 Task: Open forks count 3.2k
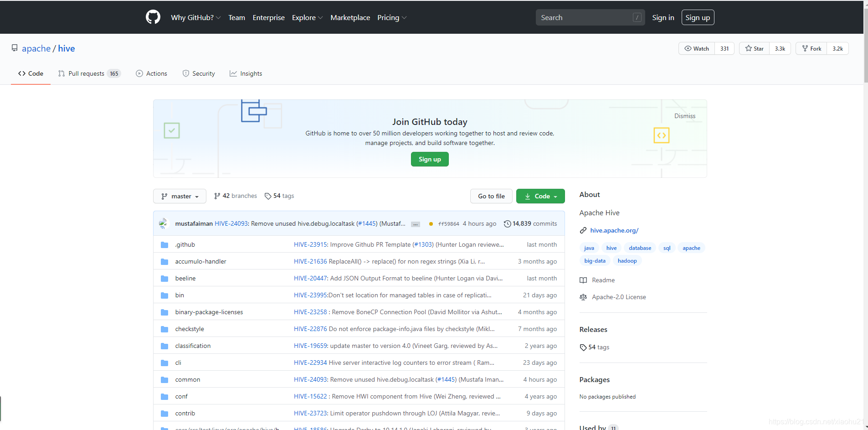837,48
